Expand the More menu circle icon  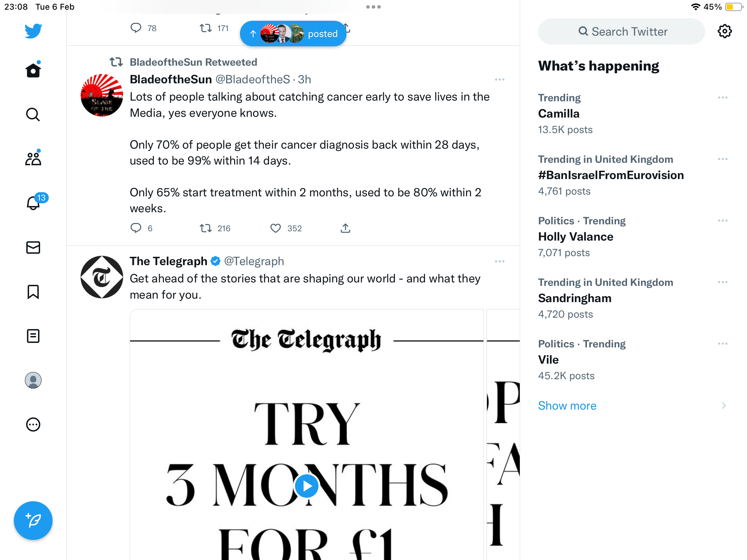click(x=33, y=424)
